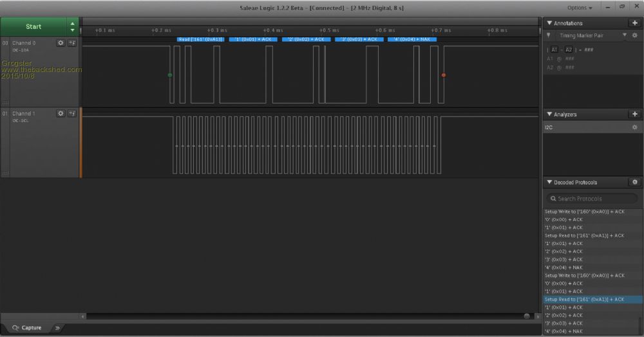
Task: Start a new capture
Action: (x=33, y=26)
